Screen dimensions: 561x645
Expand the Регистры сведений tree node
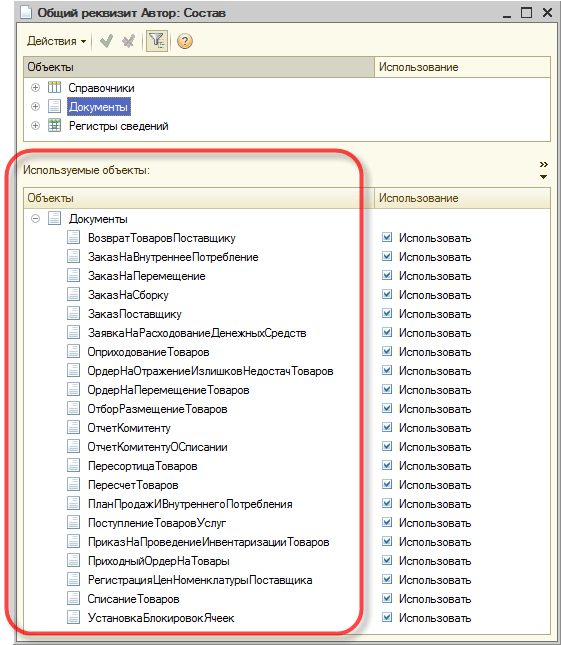[x=36, y=125]
